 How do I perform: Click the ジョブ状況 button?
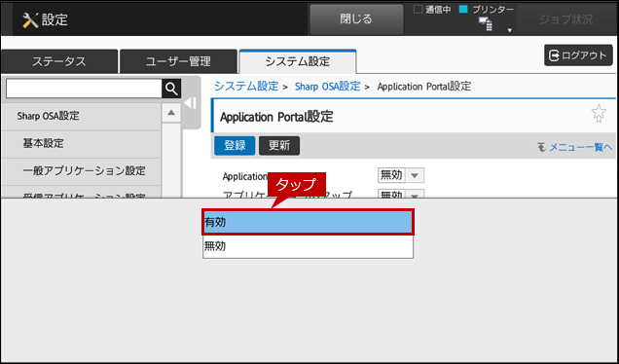565,19
